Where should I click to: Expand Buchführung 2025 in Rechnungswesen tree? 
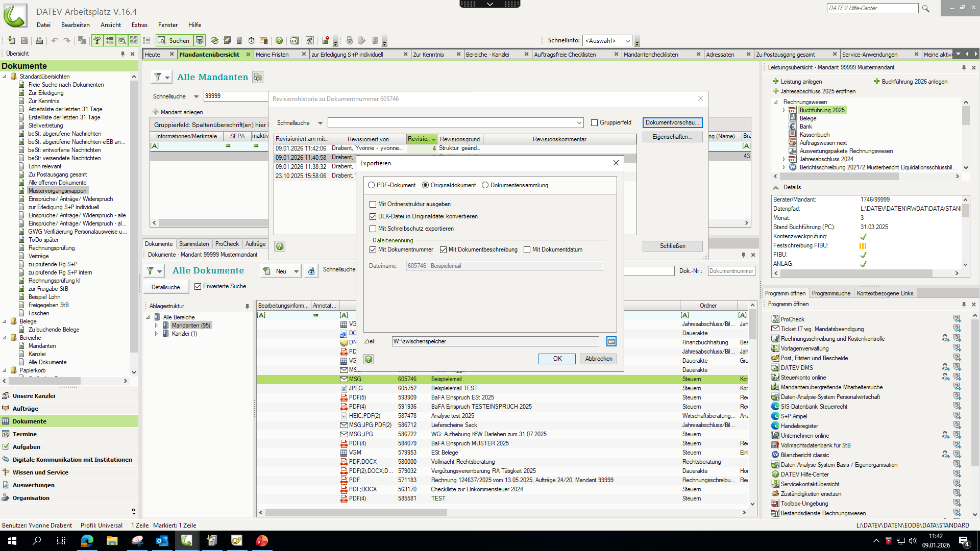tap(785, 110)
